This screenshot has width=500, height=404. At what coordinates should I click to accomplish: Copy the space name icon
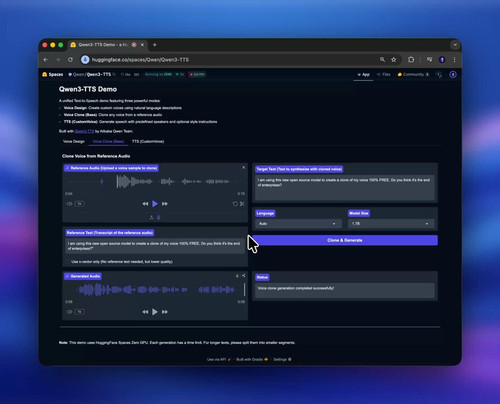[x=114, y=74]
